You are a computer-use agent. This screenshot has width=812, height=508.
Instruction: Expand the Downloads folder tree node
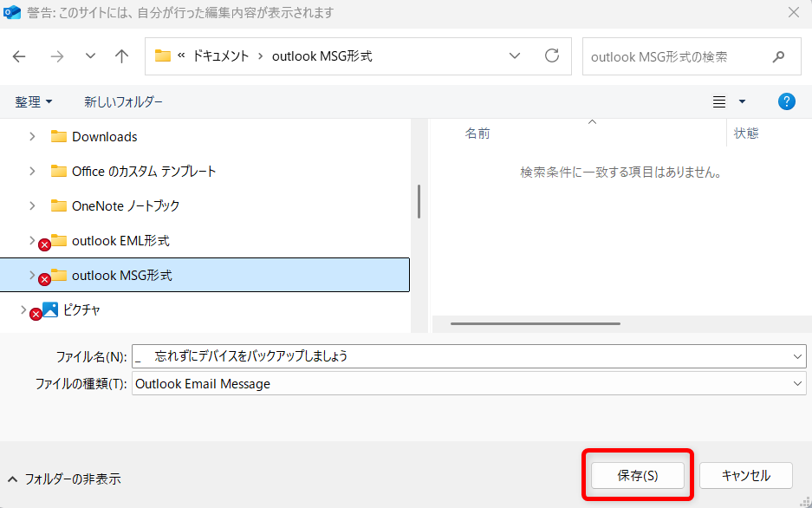tap(32, 136)
